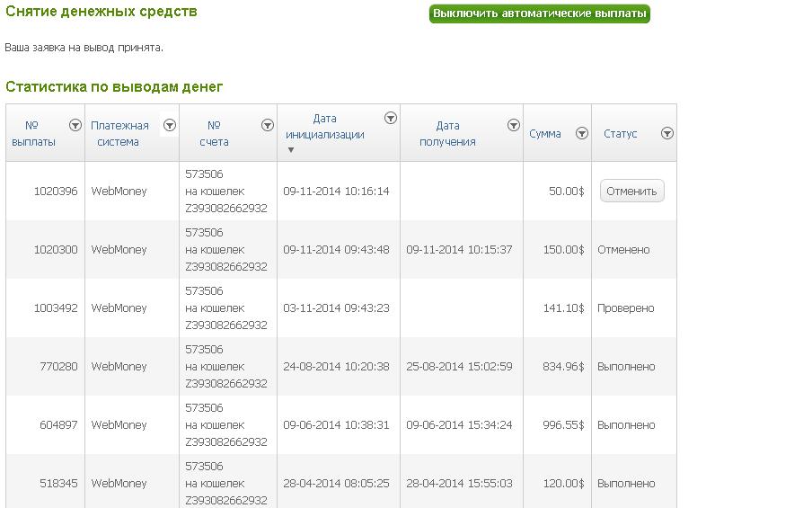
Task: Sort by Дата получения header text
Action: click(447, 134)
